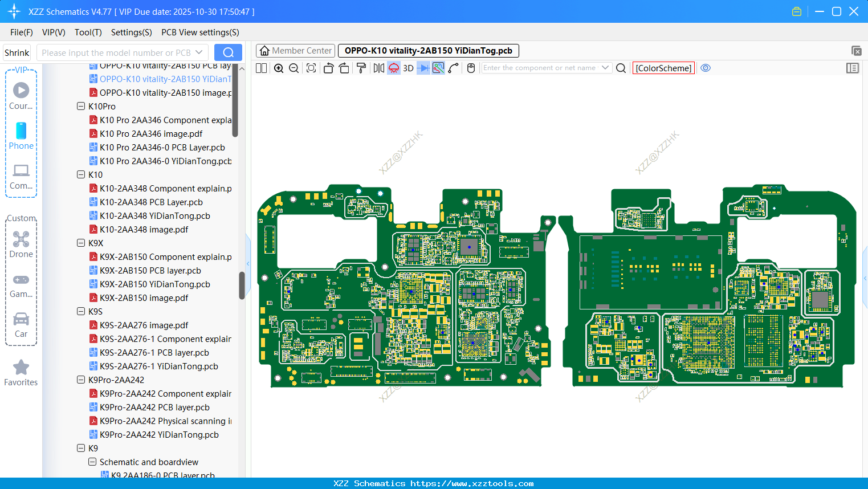Toggle the eye visibility icon
The width and height of the screenshot is (868, 489).
point(706,68)
